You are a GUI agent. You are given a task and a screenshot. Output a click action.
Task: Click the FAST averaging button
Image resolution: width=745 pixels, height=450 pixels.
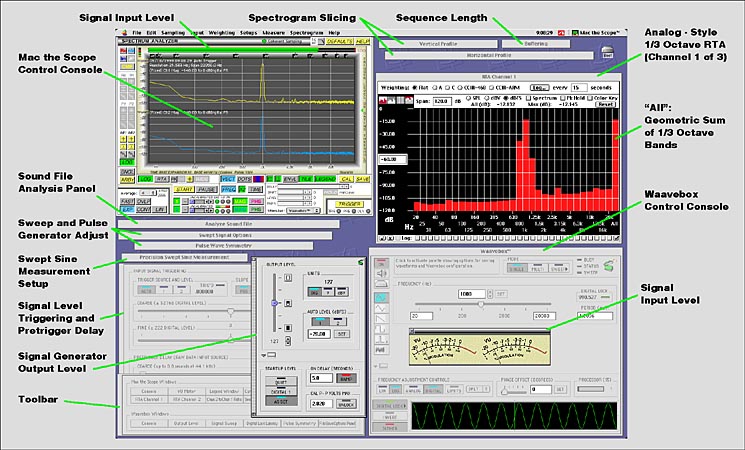tap(127, 201)
